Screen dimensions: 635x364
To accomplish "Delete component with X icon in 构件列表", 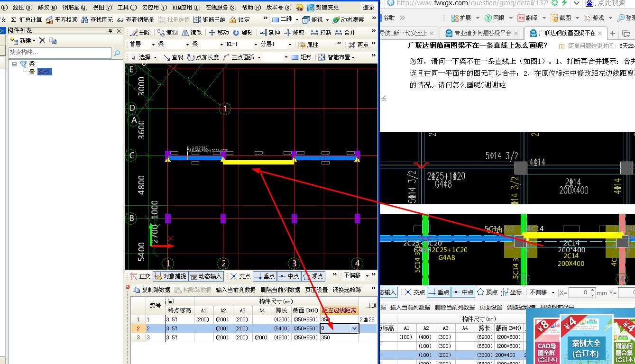I will pos(42,41).
